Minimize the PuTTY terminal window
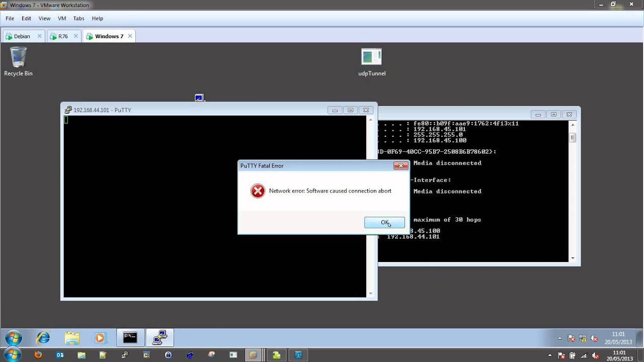The image size is (644, 362). coord(335,110)
